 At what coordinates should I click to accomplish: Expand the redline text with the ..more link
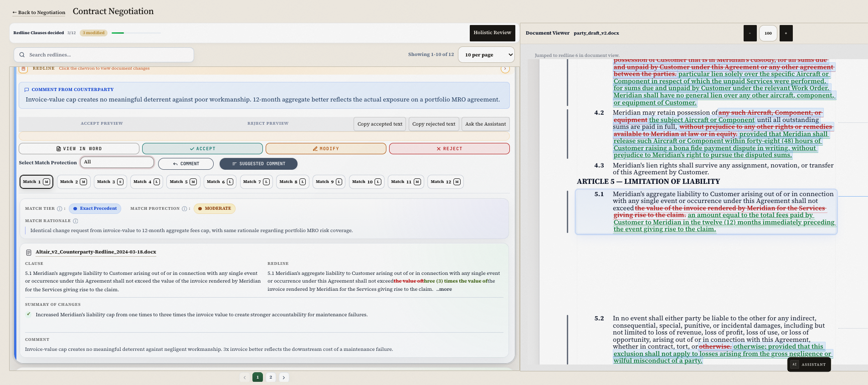(x=444, y=289)
